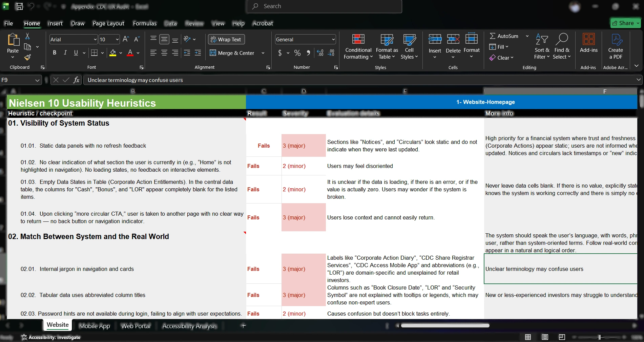Open the text Orientation tool

[187, 39]
